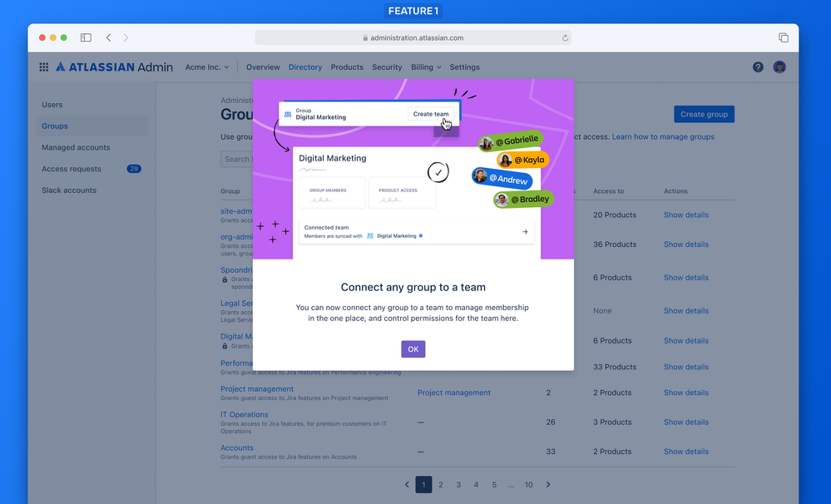This screenshot has height=504, width=831.
Task: Go forward with browser forward arrow
Action: coord(126,37)
